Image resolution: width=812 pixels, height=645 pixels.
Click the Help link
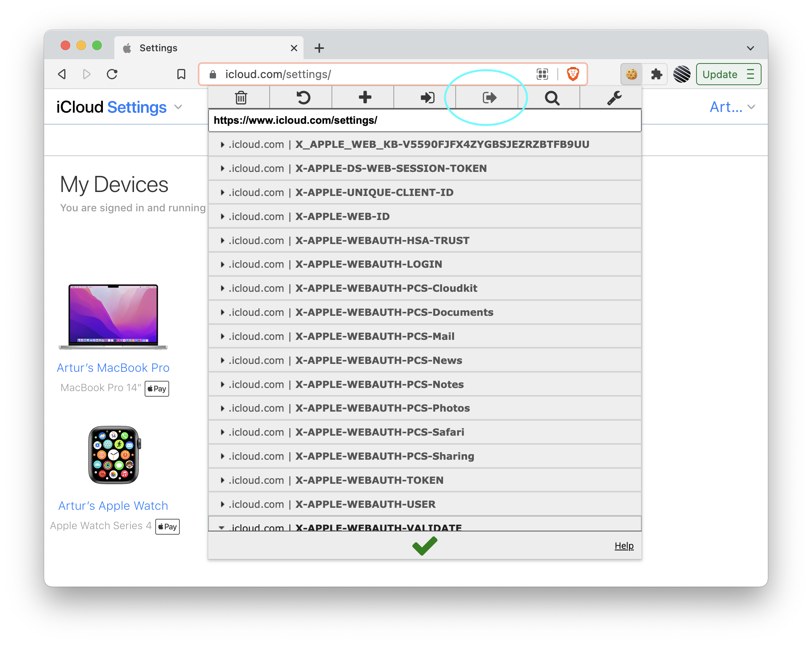pyautogui.click(x=624, y=546)
